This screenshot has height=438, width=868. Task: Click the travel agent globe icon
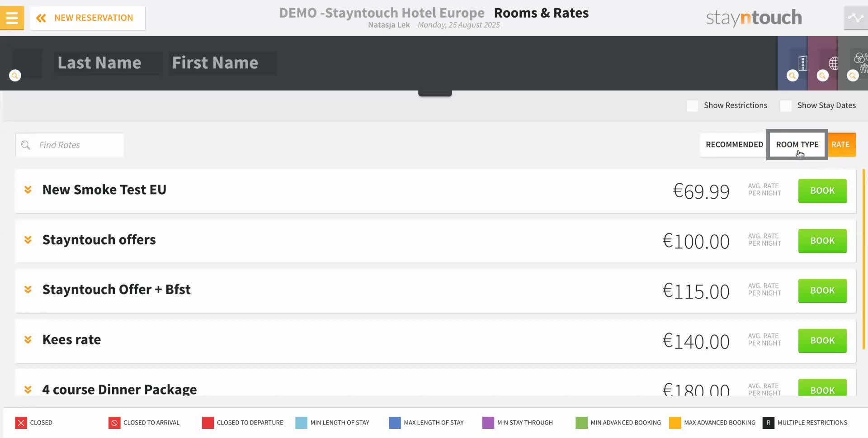click(833, 63)
